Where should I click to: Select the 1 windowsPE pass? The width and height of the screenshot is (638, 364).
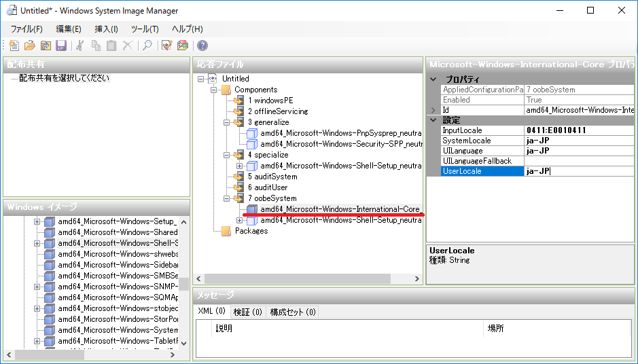click(x=270, y=101)
